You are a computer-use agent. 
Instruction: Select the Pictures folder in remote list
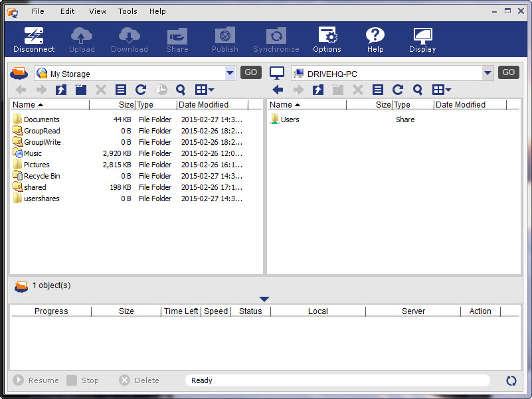click(37, 165)
